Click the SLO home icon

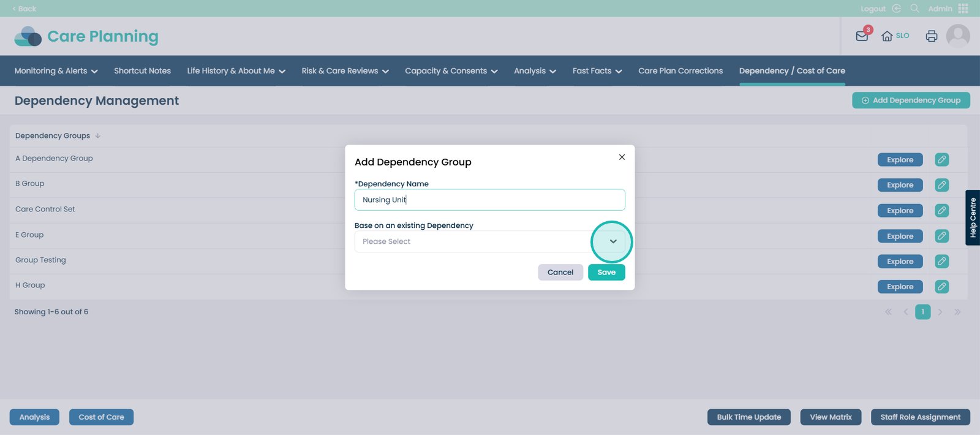click(x=887, y=36)
